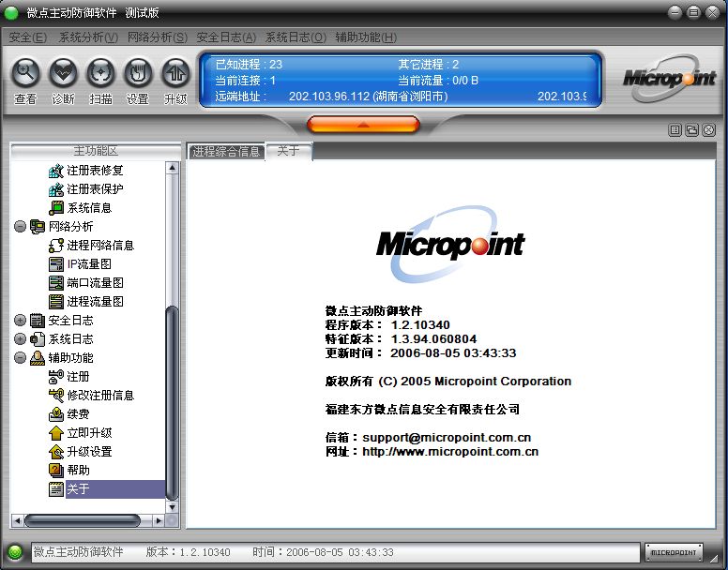Expand the 安全日志 tree node
This screenshot has width=728, height=570.
click(x=20, y=320)
